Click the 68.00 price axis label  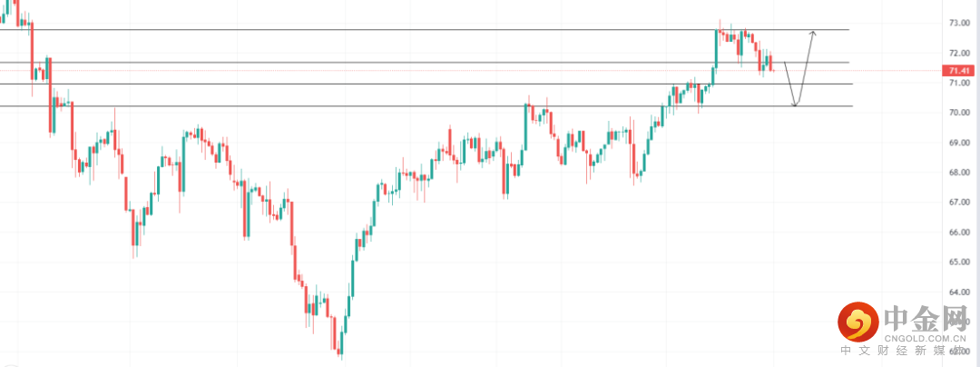959,173
